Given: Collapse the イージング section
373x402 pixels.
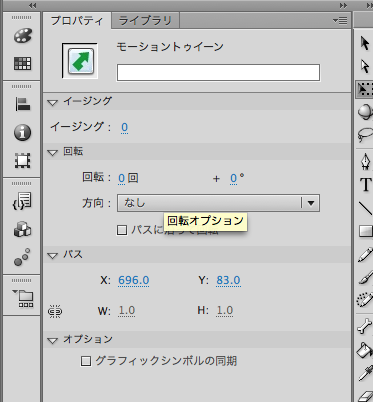Looking at the screenshot, I should tap(53, 102).
